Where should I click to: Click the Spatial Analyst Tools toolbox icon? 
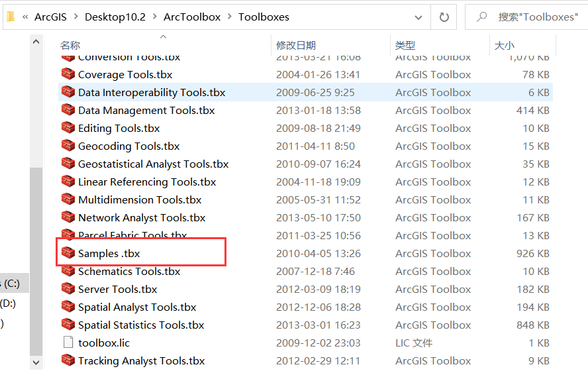tap(68, 307)
